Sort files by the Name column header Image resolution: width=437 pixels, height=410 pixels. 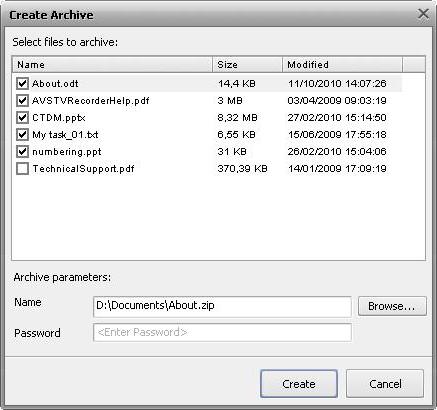[x=113, y=65]
